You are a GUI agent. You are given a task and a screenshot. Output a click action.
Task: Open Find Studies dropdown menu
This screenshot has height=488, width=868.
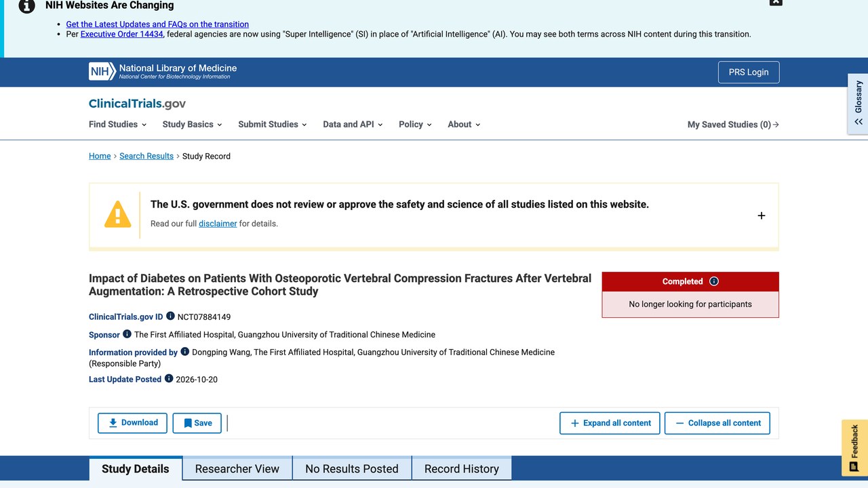(118, 124)
